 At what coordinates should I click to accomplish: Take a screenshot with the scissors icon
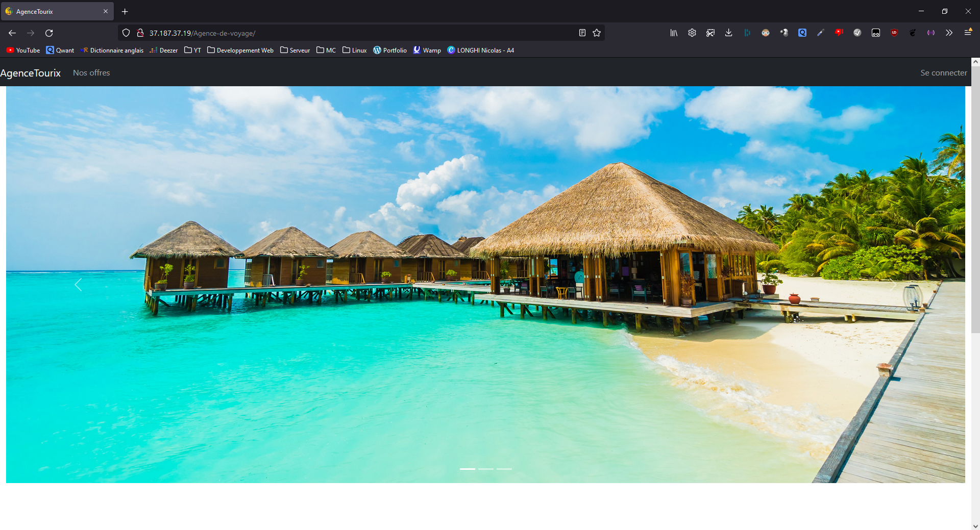(710, 33)
